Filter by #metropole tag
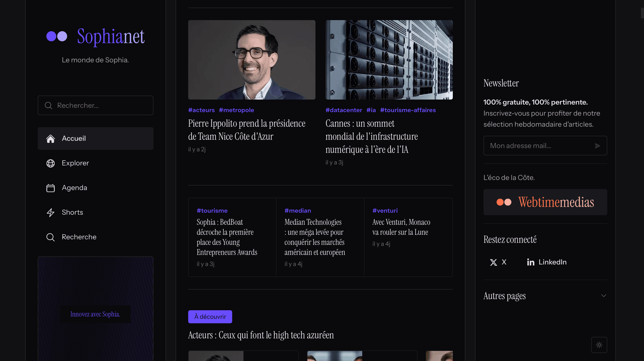The image size is (644, 361). click(236, 110)
